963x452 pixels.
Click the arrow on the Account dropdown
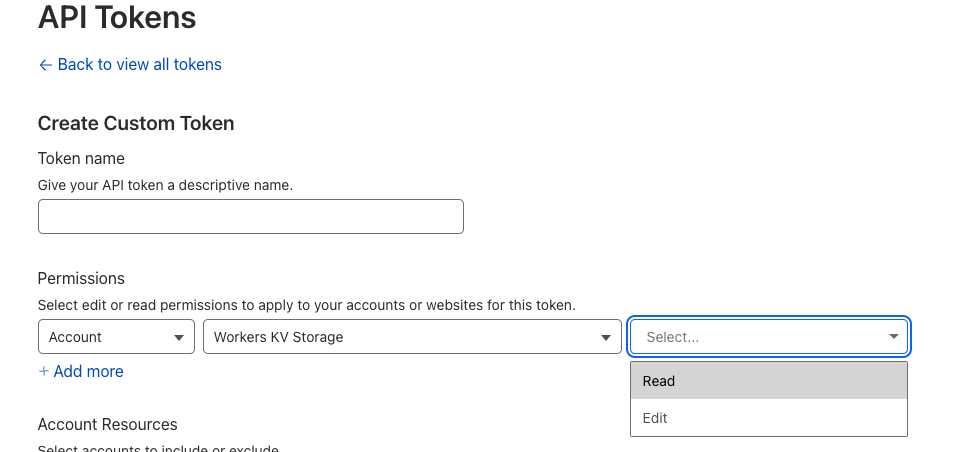pyautogui.click(x=180, y=337)
